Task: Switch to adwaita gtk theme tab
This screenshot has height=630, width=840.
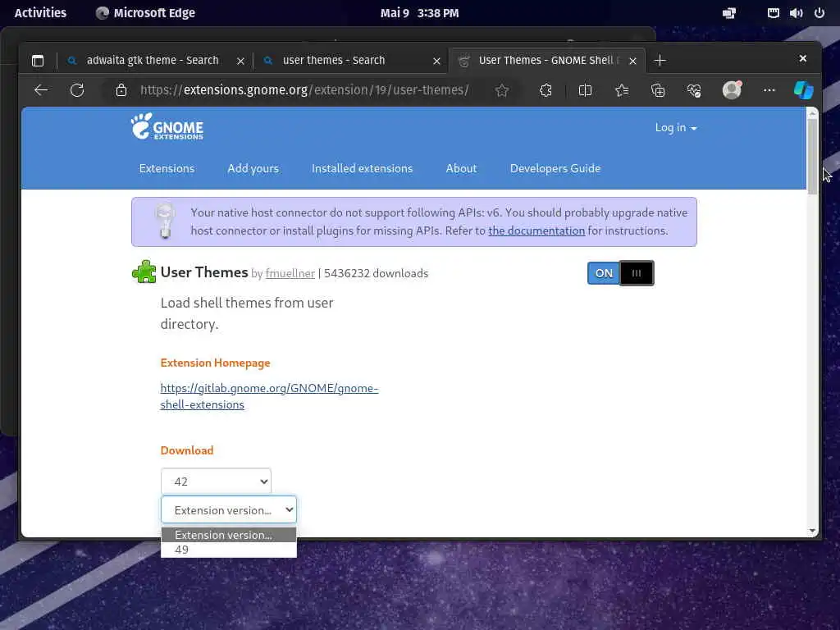Action: (x=153, y=61)
